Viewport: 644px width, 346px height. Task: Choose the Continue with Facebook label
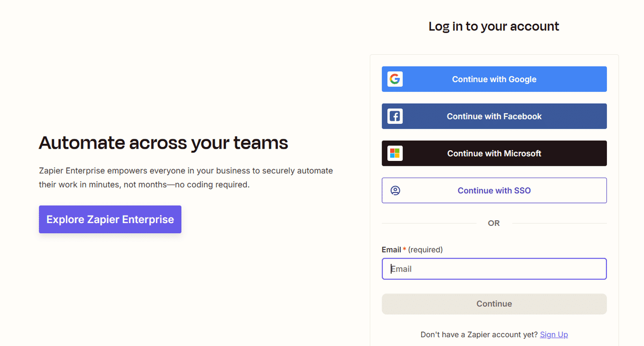494,116
